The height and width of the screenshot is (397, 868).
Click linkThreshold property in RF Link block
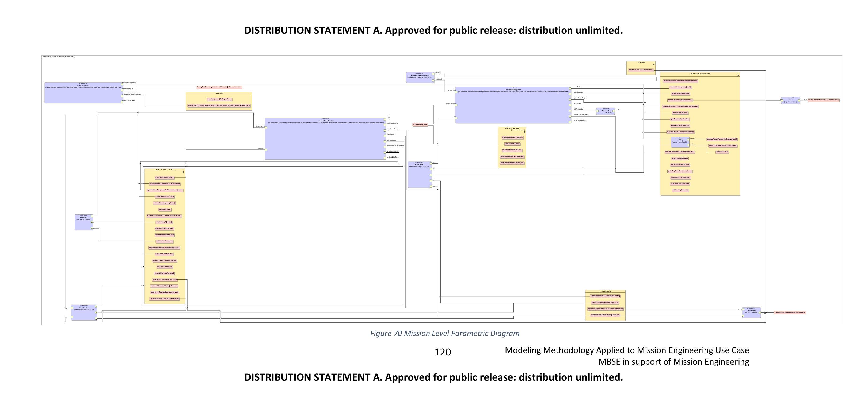coord(512,144)
